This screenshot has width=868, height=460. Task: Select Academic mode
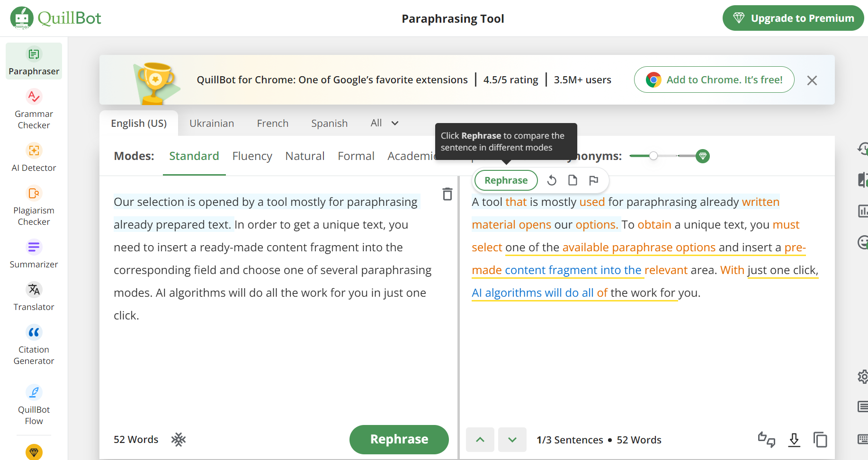coord(411,156)
